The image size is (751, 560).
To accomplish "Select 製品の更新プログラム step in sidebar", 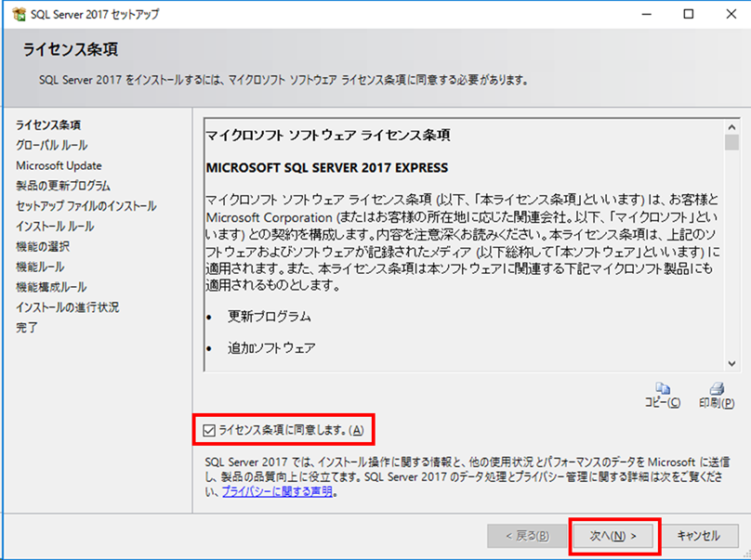I will point(63,186).
